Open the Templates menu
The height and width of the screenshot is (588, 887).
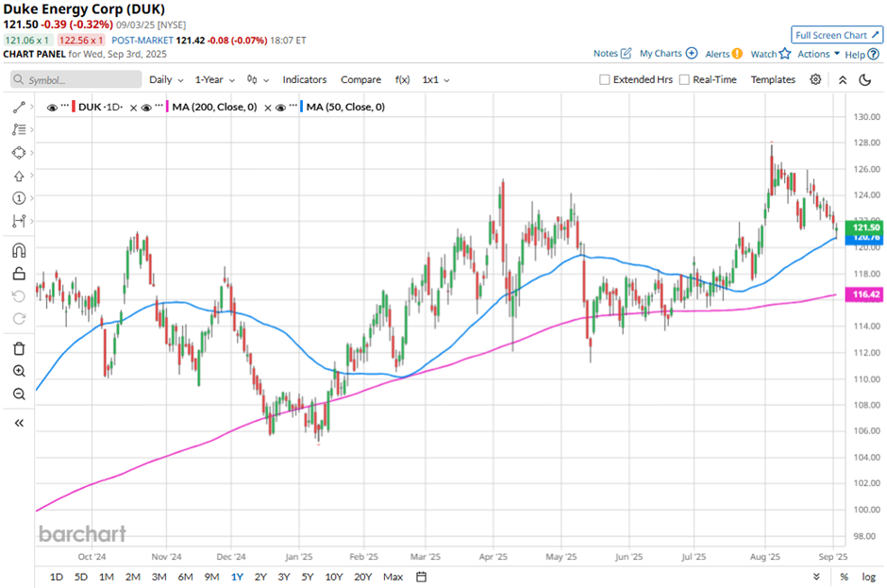coord(773,80)
